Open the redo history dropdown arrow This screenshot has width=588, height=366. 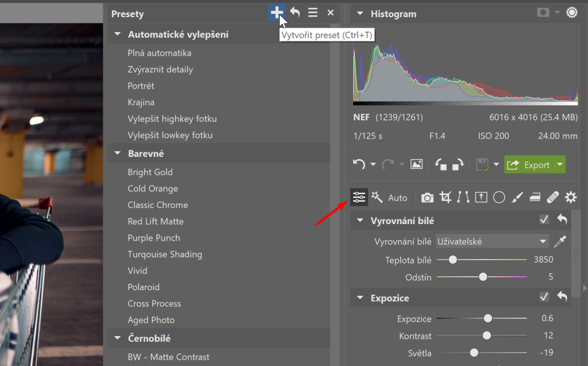[x=401, y=164]
